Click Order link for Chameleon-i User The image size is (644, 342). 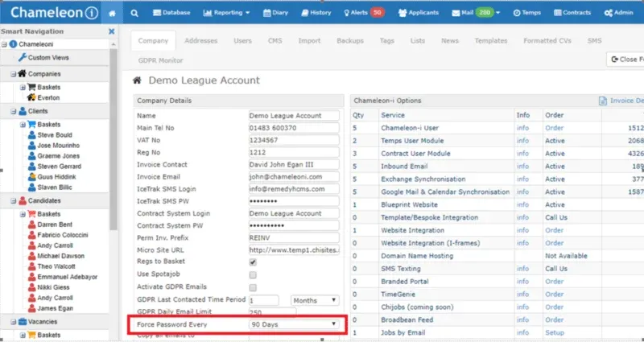[554, 127]
